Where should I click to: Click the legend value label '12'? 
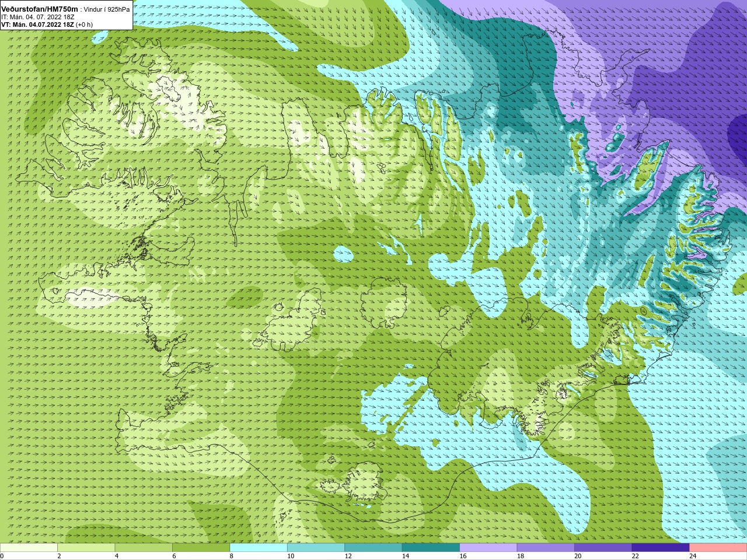pyautogui.click(x=348, y=556)
